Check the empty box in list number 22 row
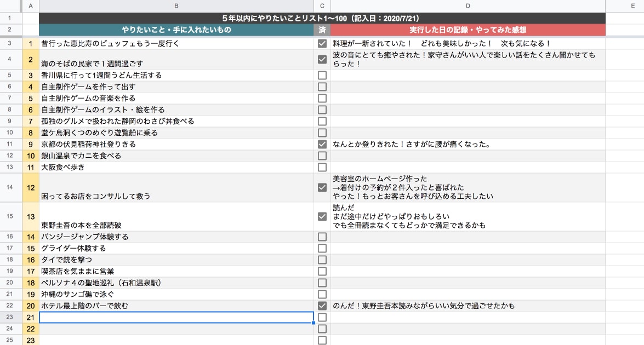The height and width of the screenshot is (345, 644). click(322, 329)
